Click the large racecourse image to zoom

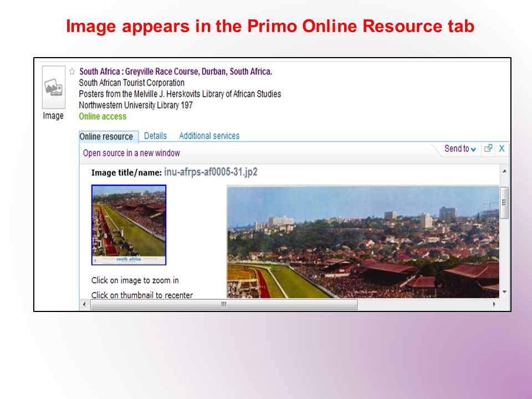(362, 242)
